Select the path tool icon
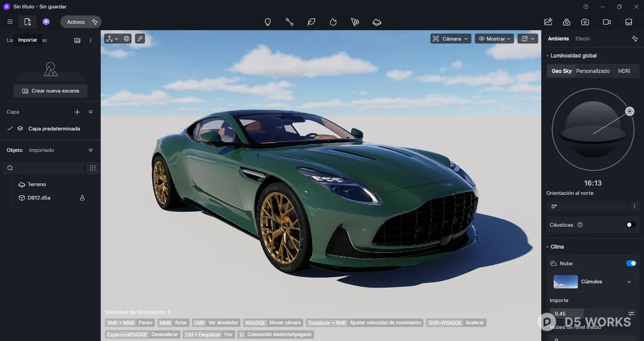 (289, 22)
